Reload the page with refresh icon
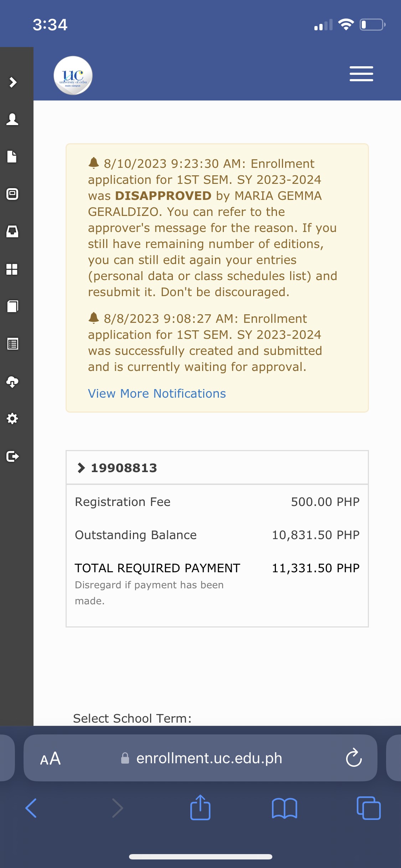401x868 pixels. (x=354, y=758)
